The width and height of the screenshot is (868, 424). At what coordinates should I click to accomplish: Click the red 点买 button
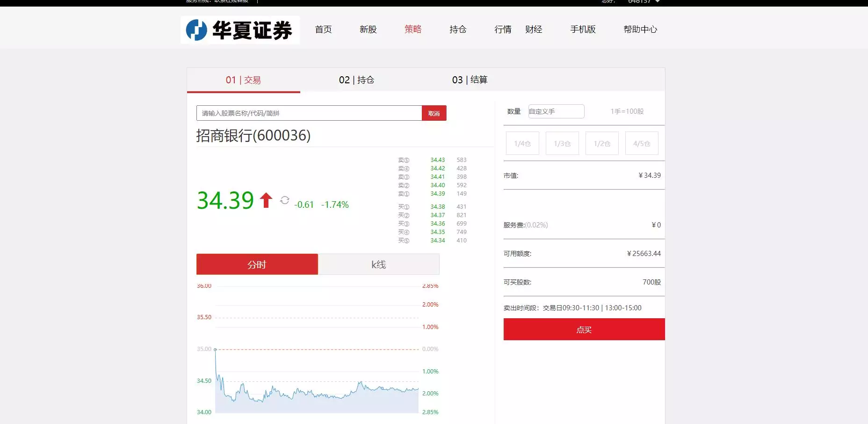(584, 329)
